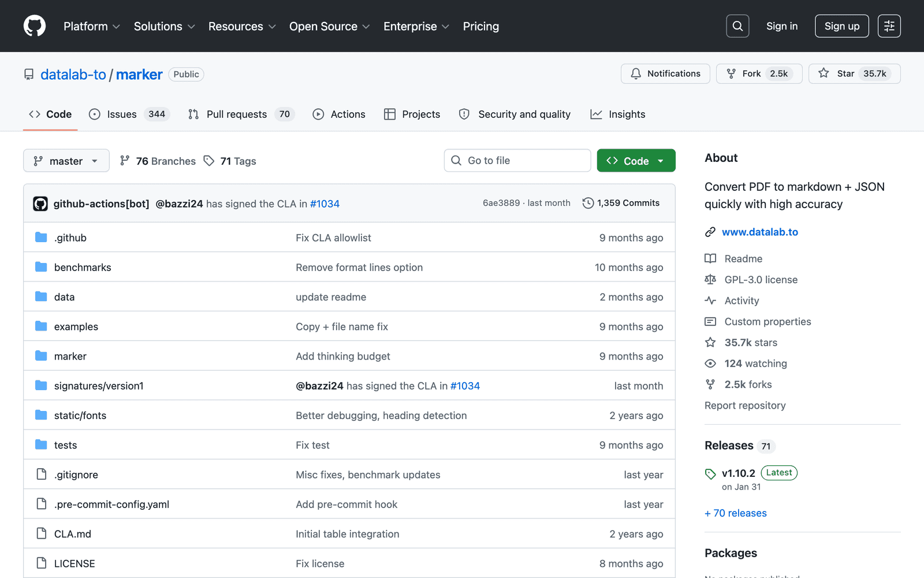Expand the Resources menu
The image size is (924, 578).
click(242, 26)
